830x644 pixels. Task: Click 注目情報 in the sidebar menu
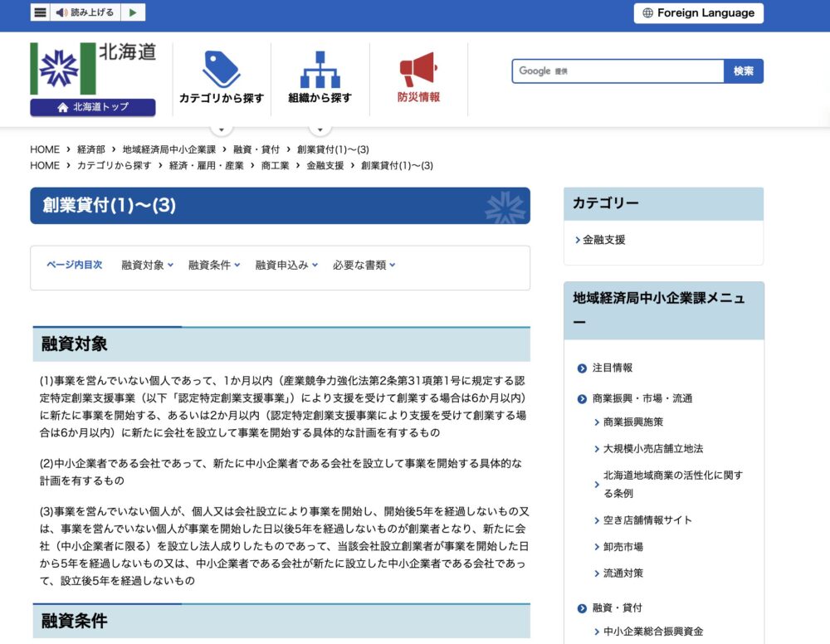[612, 368]
